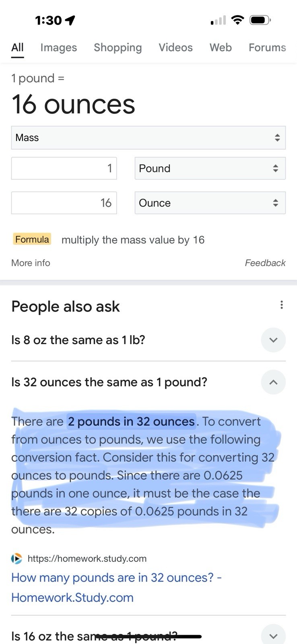Open the Mass measurement type dropdown

click(148, 138)
